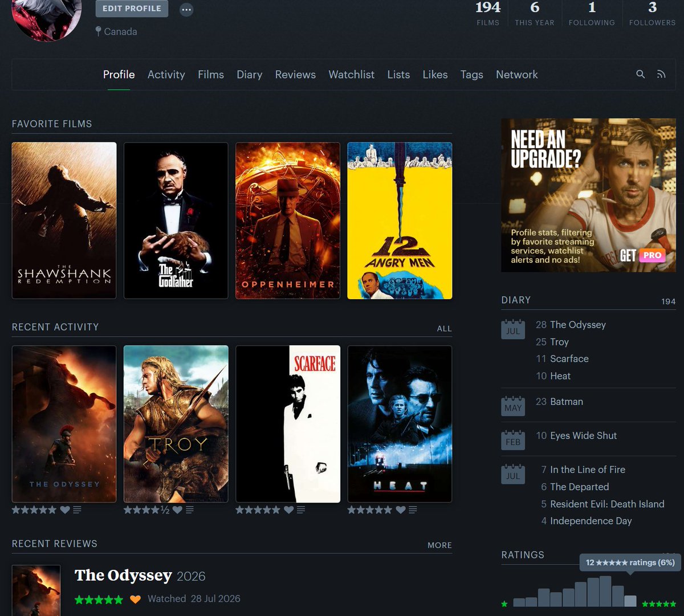
Task: Click the Diary section heading in sidebar
Action: (x=516, y=300)
